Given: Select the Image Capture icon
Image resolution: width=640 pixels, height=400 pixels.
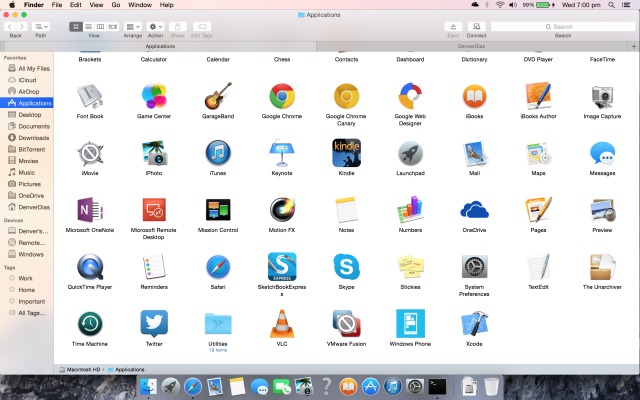Looking at the screenshot, I should click(x=602, y=97).
